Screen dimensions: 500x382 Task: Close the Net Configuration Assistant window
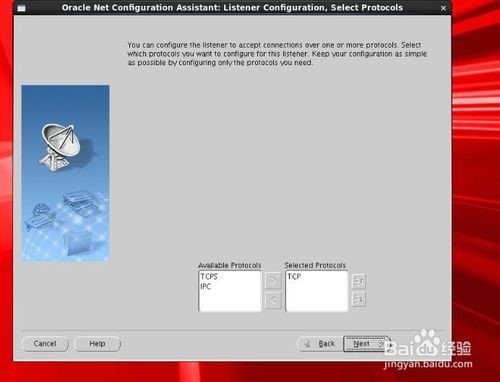coord(443,8)
